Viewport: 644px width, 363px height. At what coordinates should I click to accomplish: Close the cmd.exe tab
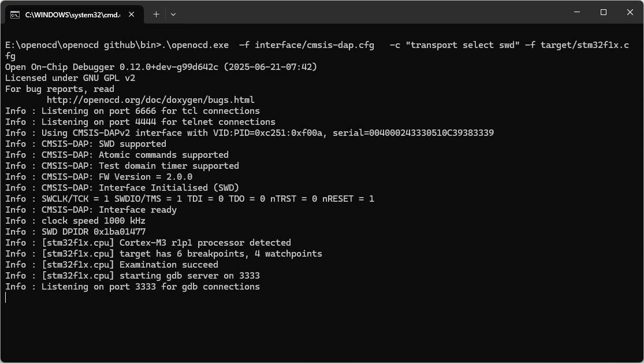point(132,14)
